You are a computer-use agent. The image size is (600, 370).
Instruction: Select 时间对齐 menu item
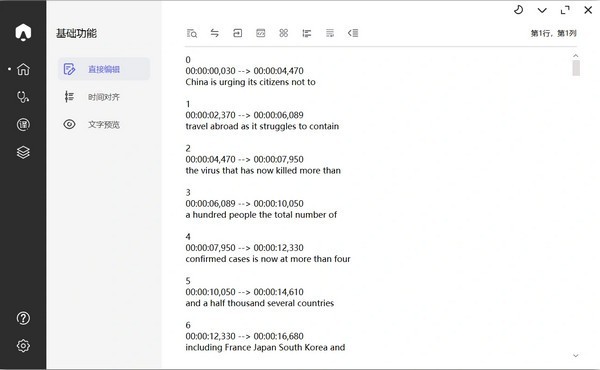(x=104, y=97)
